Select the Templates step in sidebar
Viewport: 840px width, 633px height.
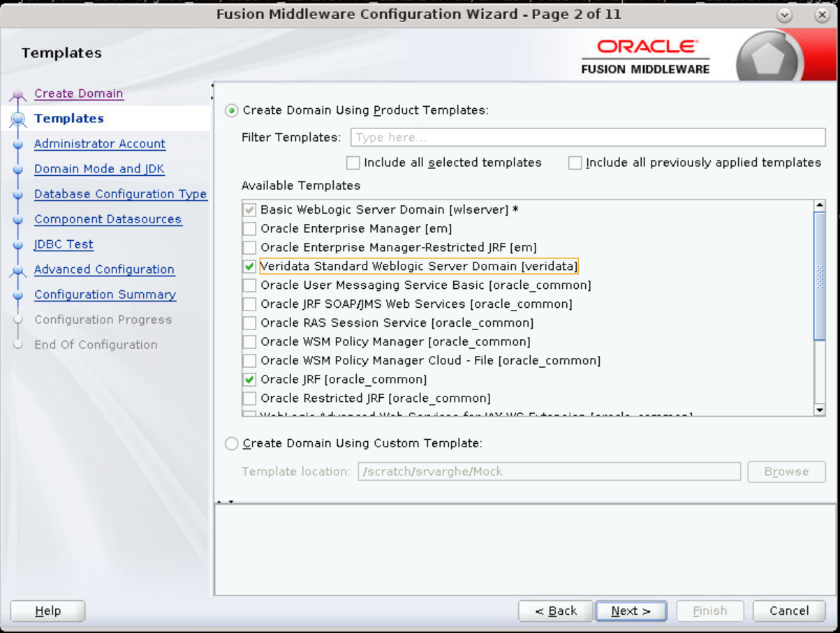69,119
